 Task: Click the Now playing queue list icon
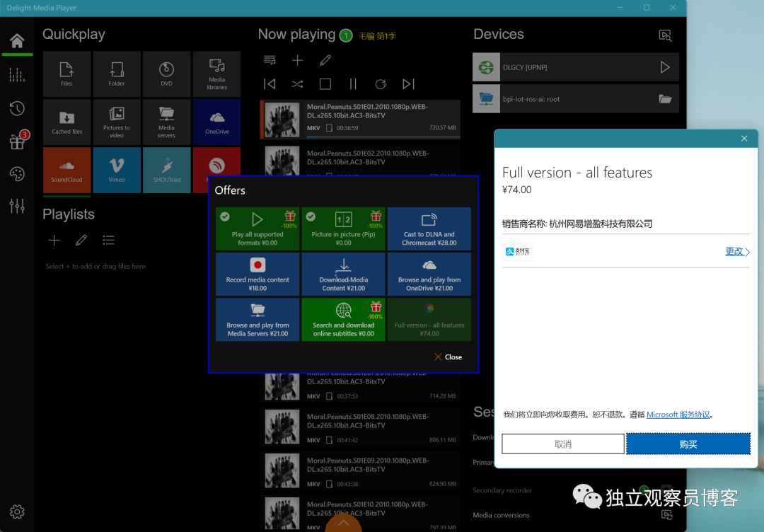tap(270, 60)
